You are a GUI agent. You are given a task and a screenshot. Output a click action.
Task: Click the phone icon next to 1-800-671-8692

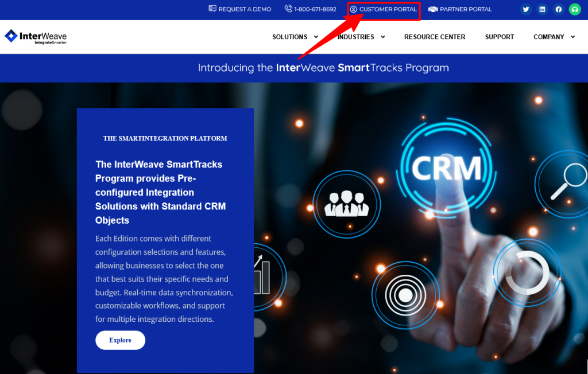tap(288, 9)
